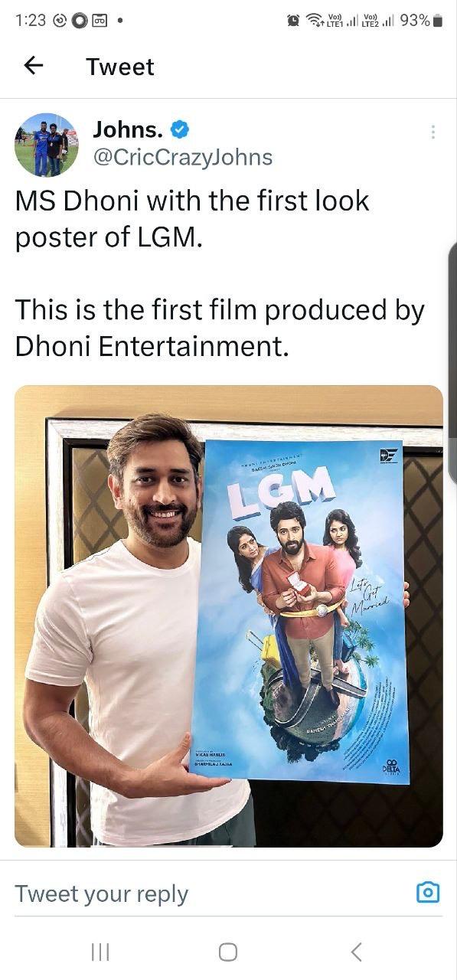
Task: Tap the alarm icon in status bar
Action: tap(293, 21)
